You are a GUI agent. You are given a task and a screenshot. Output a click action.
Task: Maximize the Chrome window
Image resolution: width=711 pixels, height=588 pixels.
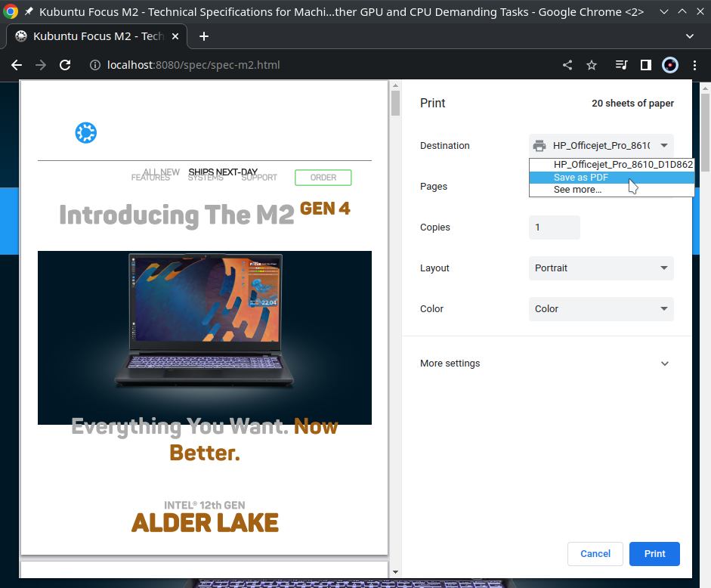click(682, 12)
